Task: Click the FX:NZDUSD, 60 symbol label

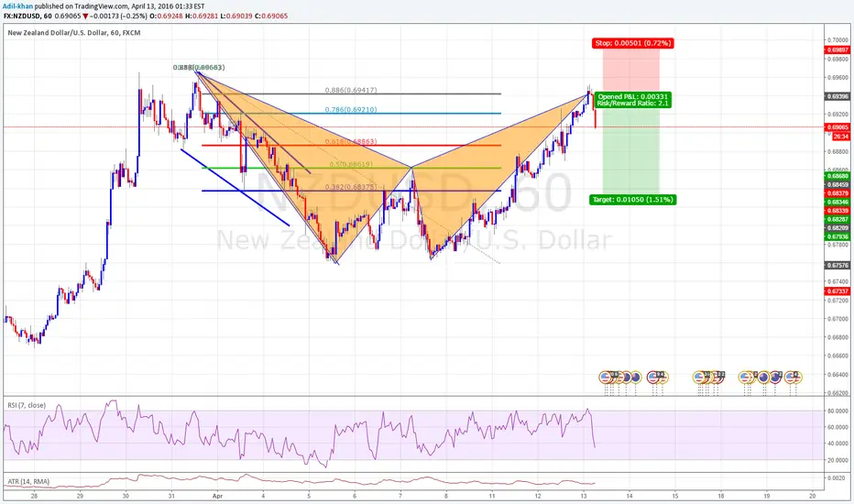Action: click(x=27, y=16)
